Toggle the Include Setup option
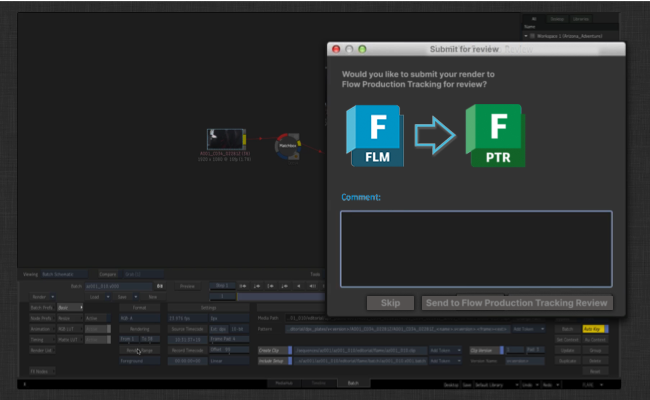650x400 pixels. pos(275,361)
